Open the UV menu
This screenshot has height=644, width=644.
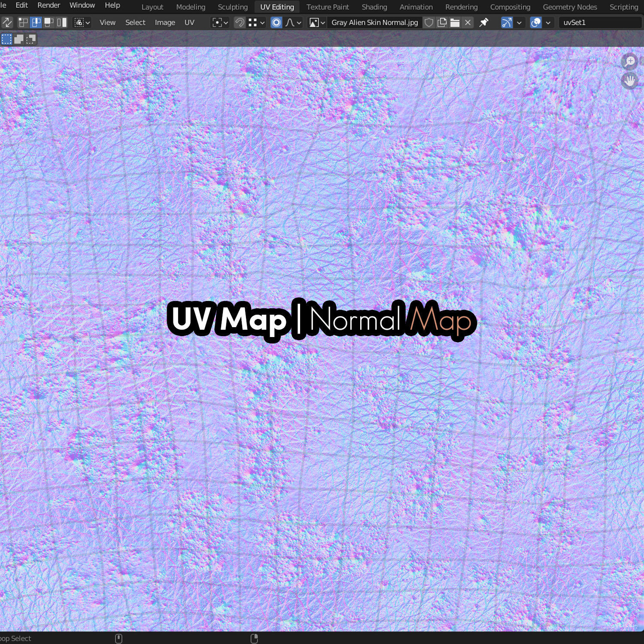189,22
